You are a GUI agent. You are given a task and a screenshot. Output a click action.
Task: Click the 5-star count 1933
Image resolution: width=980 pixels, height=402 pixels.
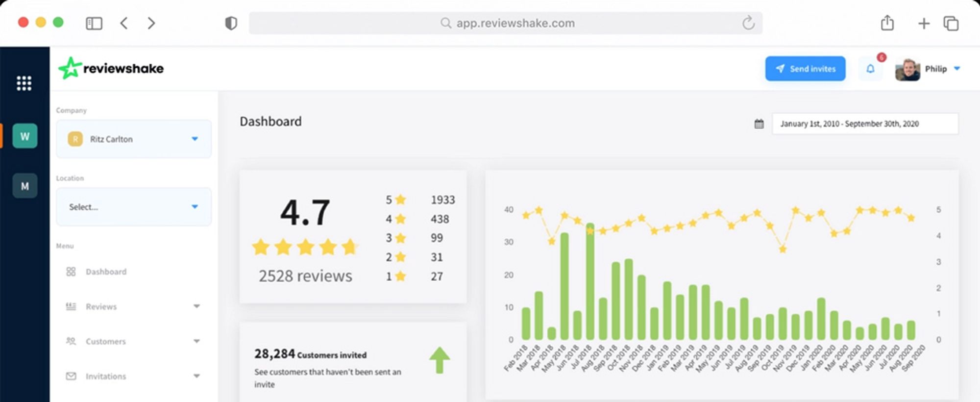coord(443,200)
